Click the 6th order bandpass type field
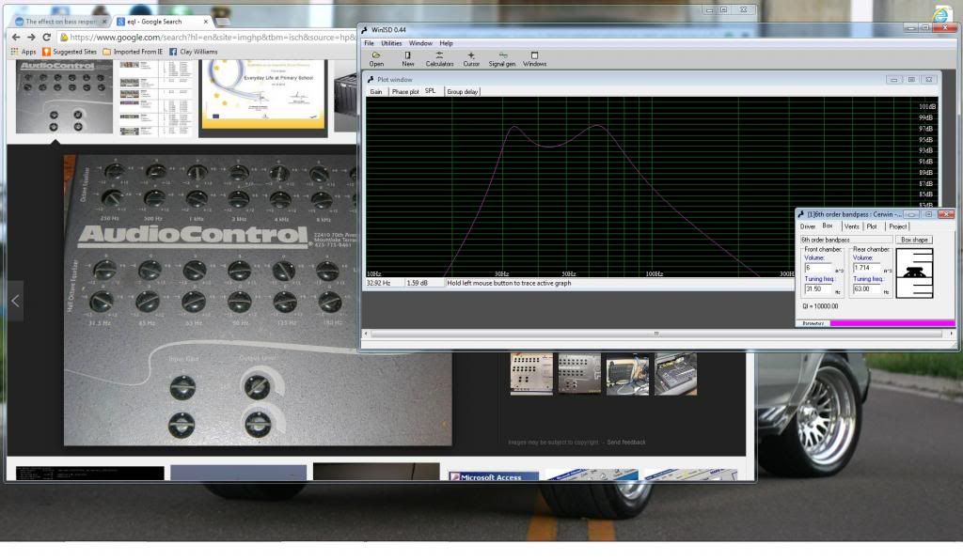963x560 pixels. [x=845, y=240]
